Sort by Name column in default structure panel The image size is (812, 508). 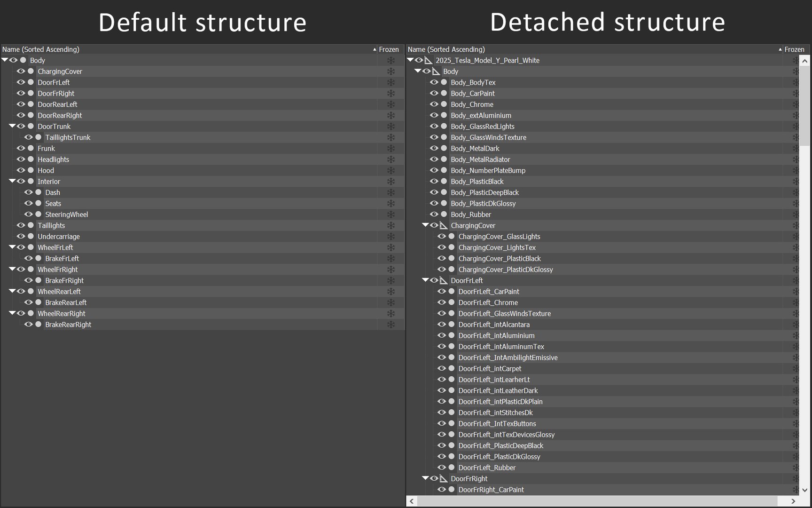pyautogui.click(x=189, y=49)
